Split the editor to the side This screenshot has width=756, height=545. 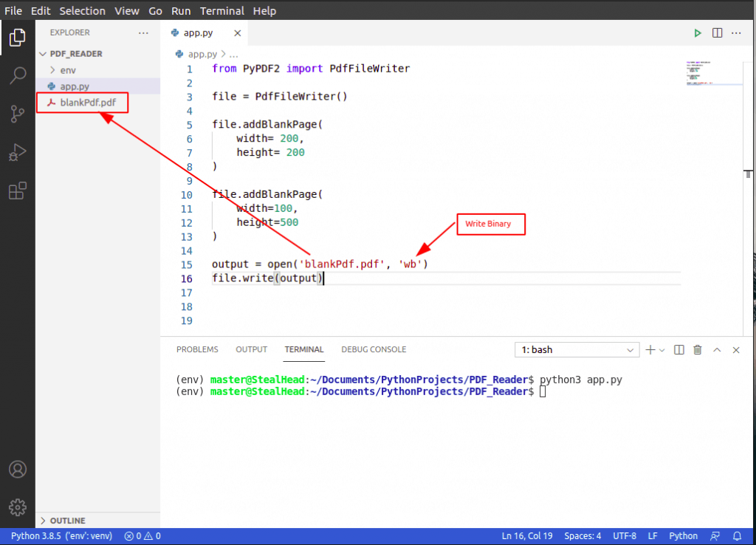716,33
